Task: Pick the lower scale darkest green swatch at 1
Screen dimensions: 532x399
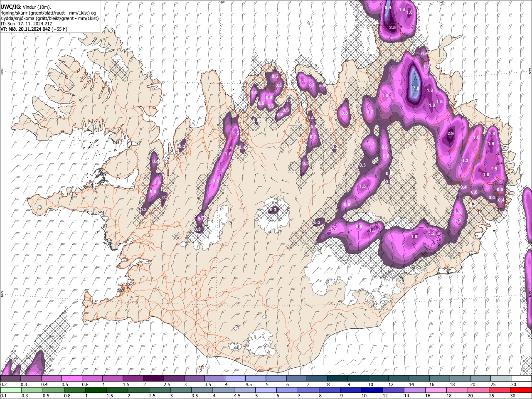Action: (96, 390)
